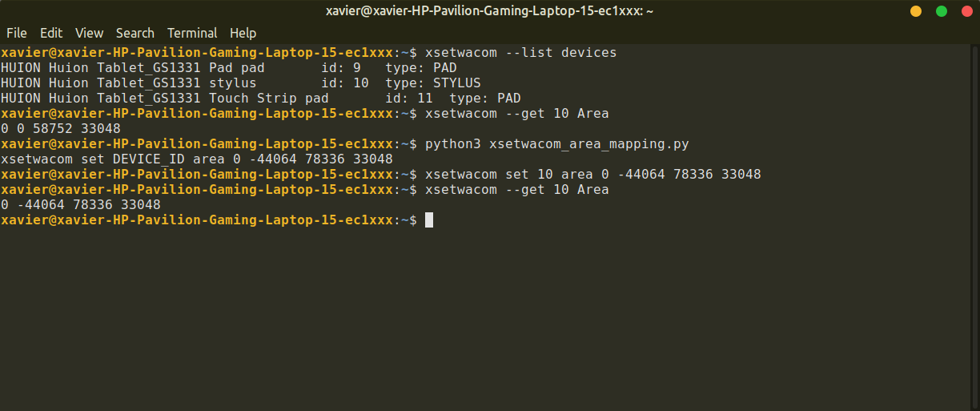Click the 'xsetwacom set 10 area' command
This screenshot has width=980, height=411.
coord(592,175)
